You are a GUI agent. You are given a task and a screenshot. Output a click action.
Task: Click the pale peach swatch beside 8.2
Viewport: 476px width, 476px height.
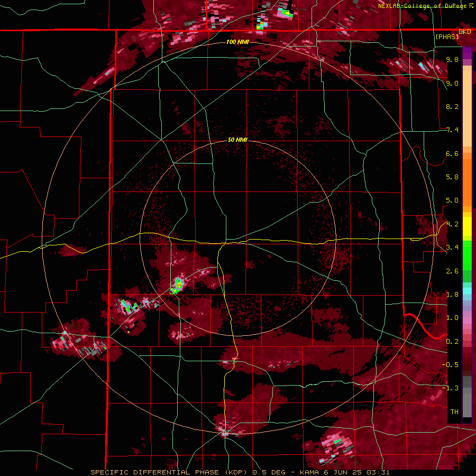tap(467, 109)
